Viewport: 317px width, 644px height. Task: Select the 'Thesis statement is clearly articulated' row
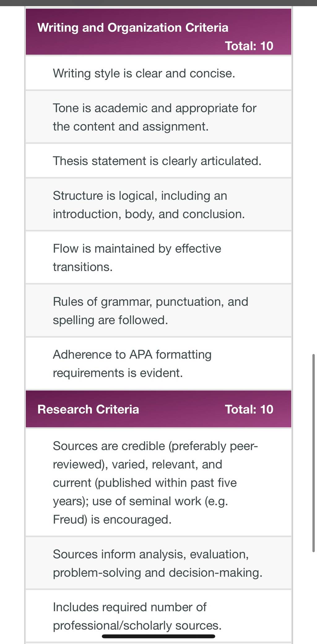click(158, 161)
